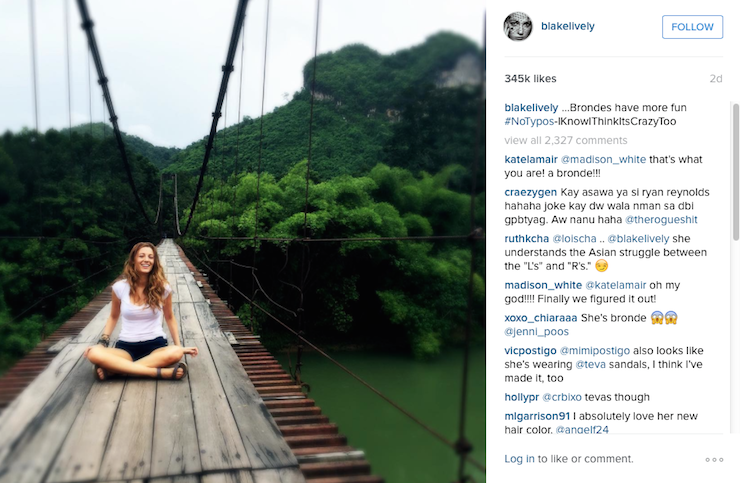Click the blakelively profile avatar

pyautogui.click(x=518, y=27)
